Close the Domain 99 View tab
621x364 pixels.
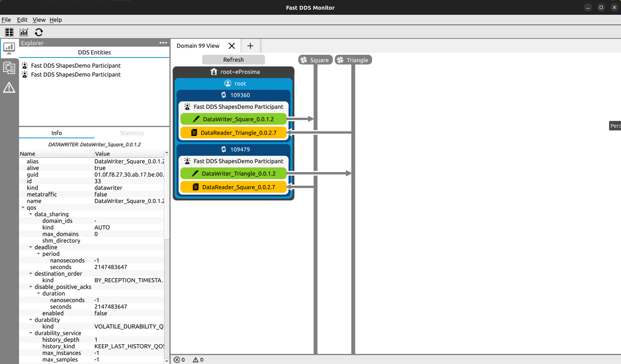pyautogui.click(x=232, y=46)
